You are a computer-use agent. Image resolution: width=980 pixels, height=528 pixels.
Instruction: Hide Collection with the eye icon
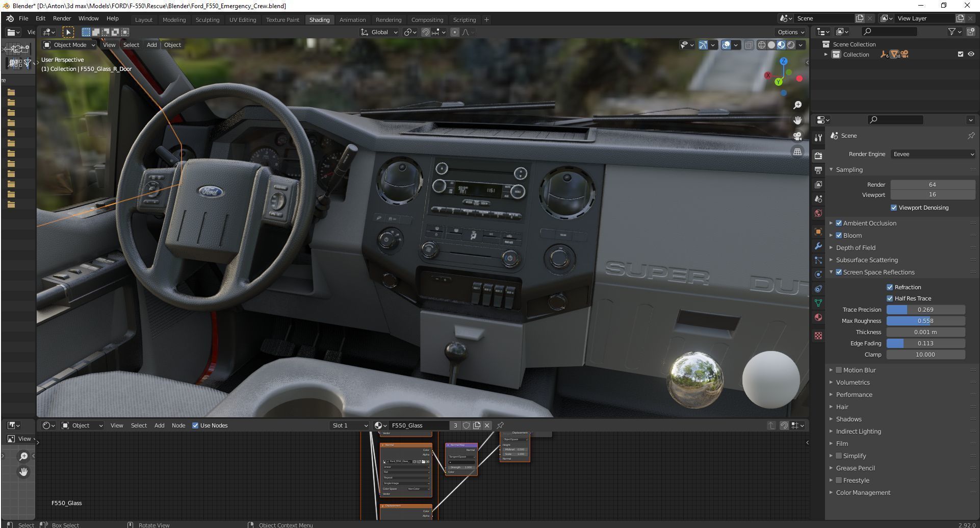click(x=971, y=54)
